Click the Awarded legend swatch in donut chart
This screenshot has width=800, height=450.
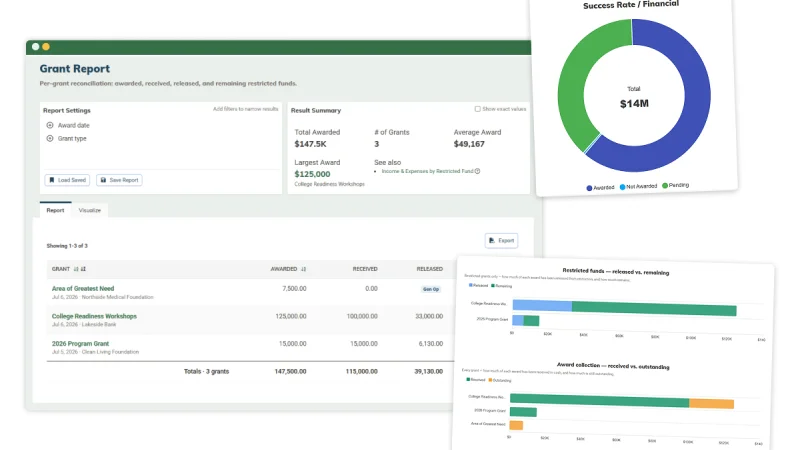(x=589, y=188)
